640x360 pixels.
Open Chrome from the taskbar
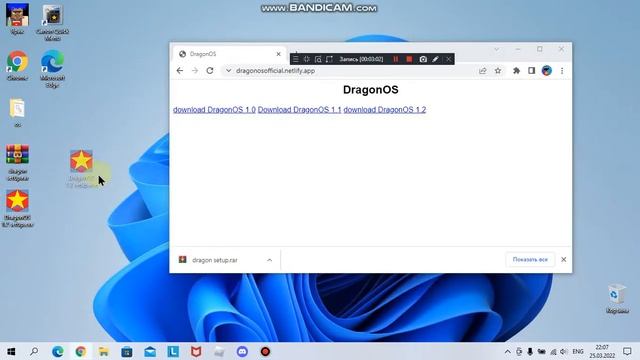click(80, 351)
